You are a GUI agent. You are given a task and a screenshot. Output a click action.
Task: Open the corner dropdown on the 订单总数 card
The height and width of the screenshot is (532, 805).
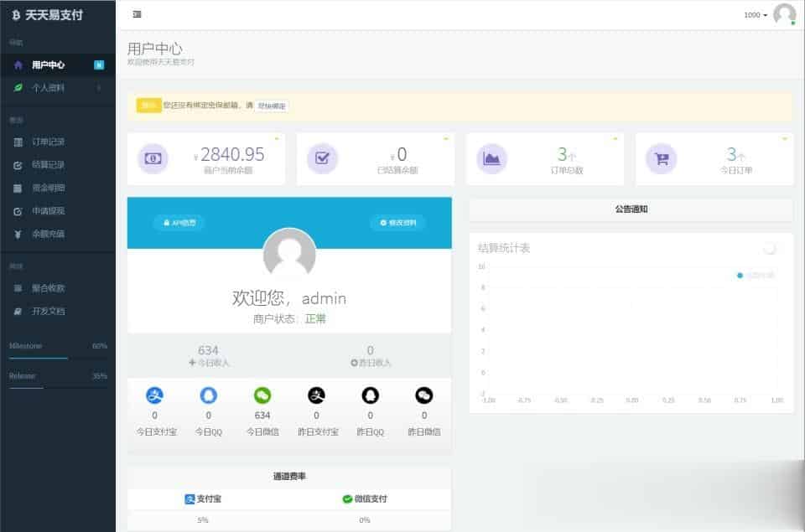[x=615, y=139]
